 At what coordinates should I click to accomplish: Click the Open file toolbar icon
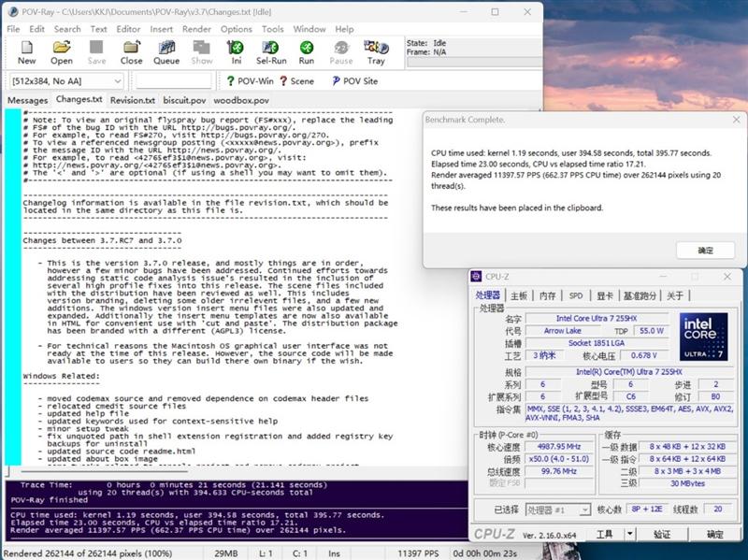pyautogui.click(x=62, y=50)
